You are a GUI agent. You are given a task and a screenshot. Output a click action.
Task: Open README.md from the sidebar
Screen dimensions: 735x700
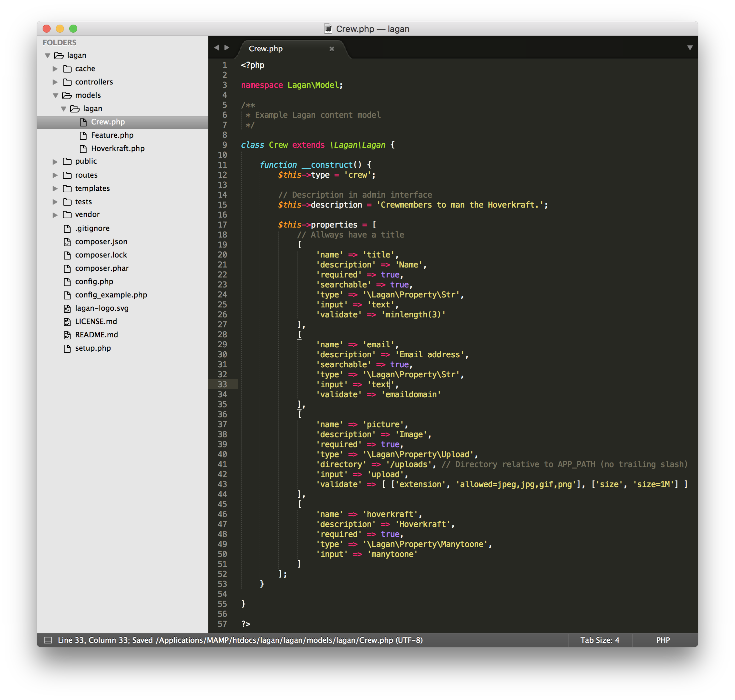(x=96, y=335)
